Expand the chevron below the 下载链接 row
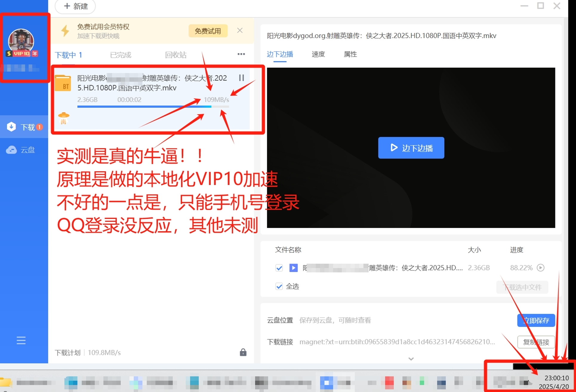The image size is (576, 392). 411,359
